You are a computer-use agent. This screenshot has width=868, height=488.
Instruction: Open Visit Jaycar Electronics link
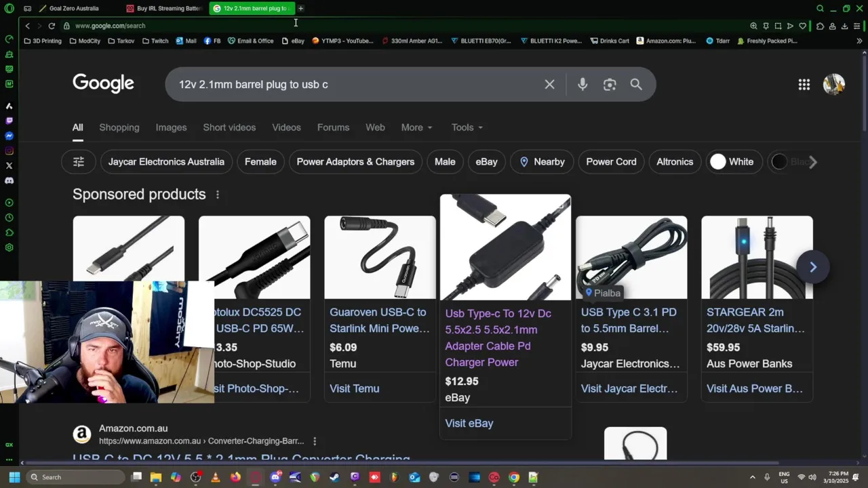629,388
